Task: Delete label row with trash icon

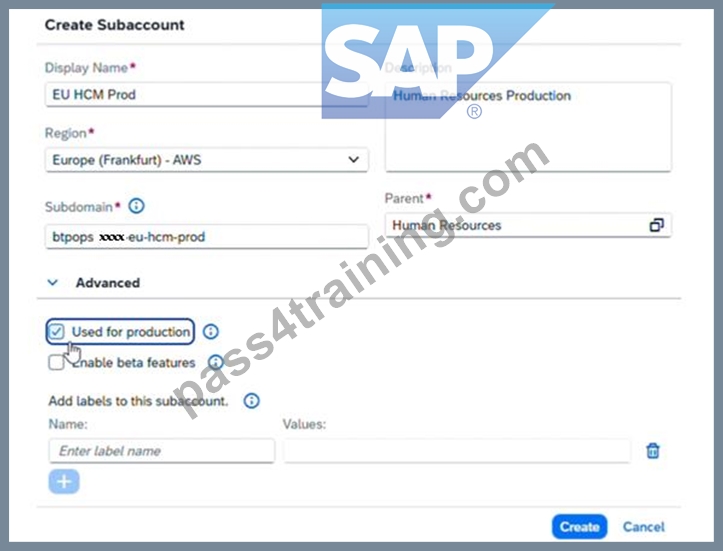Action: [x=652, y=450]
